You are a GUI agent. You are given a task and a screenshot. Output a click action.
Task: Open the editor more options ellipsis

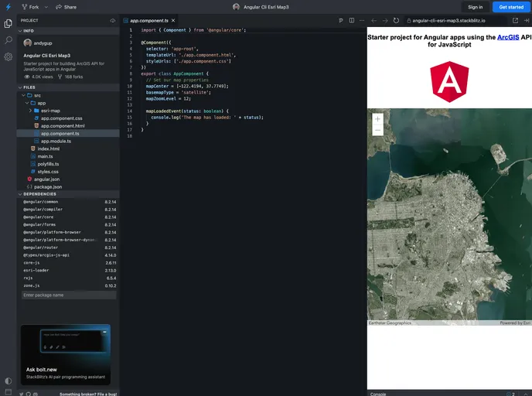362,21
